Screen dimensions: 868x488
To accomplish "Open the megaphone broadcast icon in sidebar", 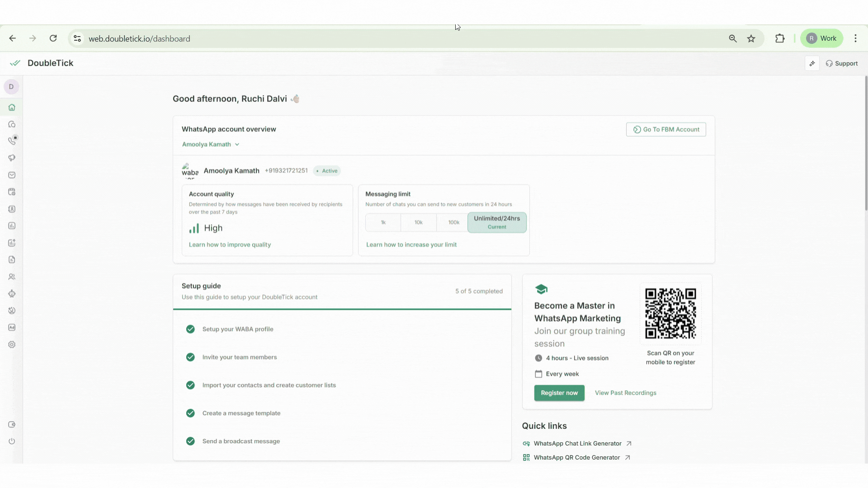I will [12, 158].
